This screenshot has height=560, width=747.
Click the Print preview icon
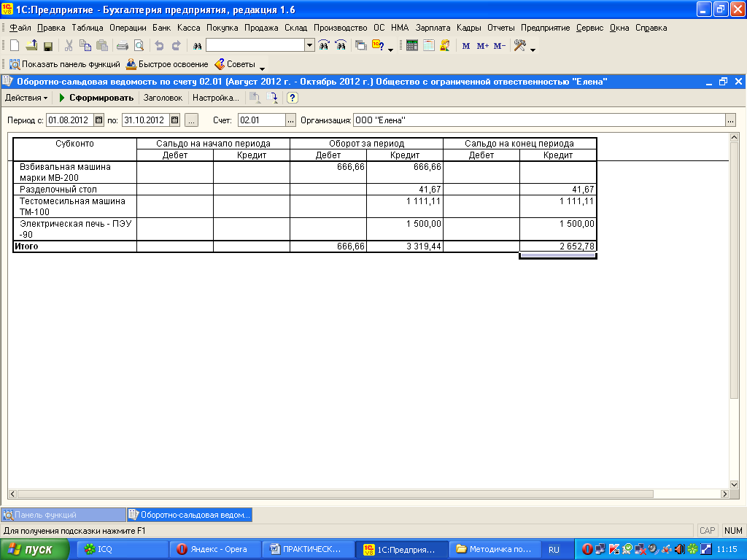click(x=139, y=46)
